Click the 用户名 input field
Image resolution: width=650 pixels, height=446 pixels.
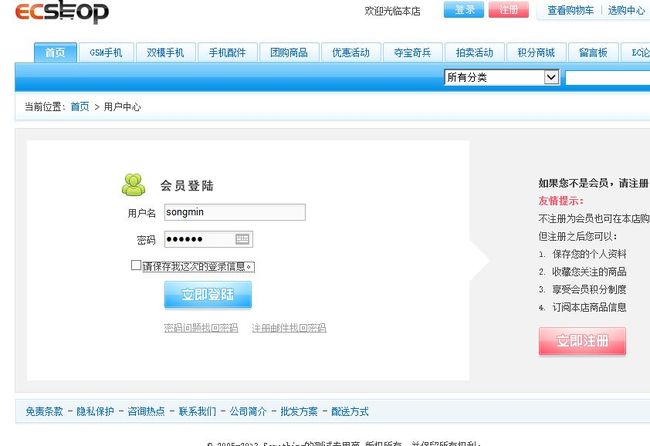[x=235, y=212]
